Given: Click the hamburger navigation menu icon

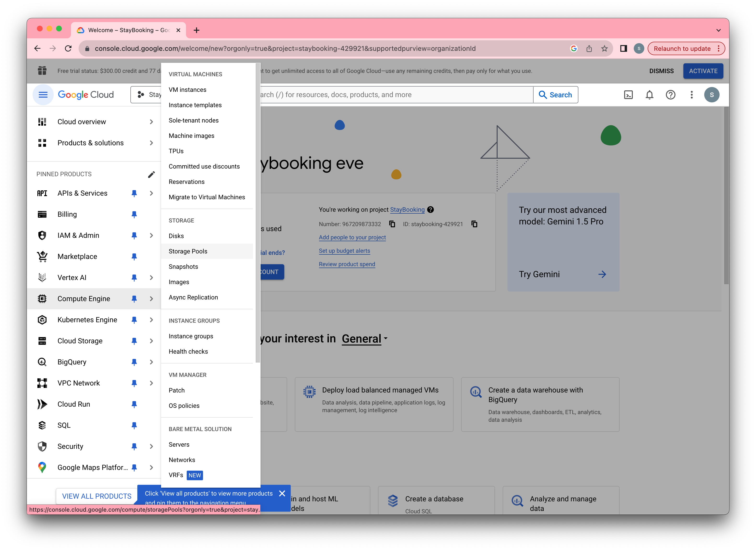Looking at the screenshot, I should tap(43, 95).
